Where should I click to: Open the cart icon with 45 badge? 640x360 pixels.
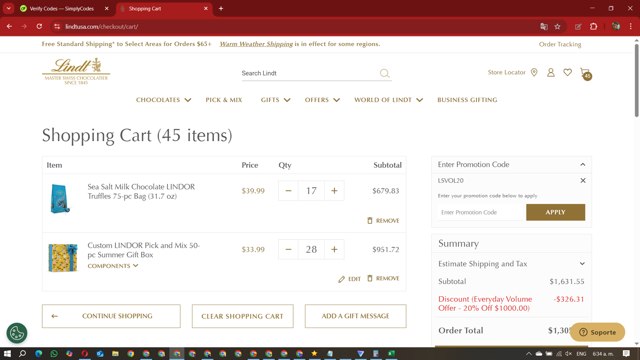[x=585, y=73]
